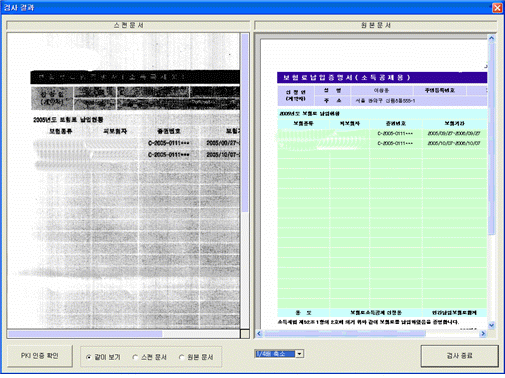The height and width of the screenshot is (378, 505).
Task: Click the PKI 인증 확인 button
Action: click(40, 356)
